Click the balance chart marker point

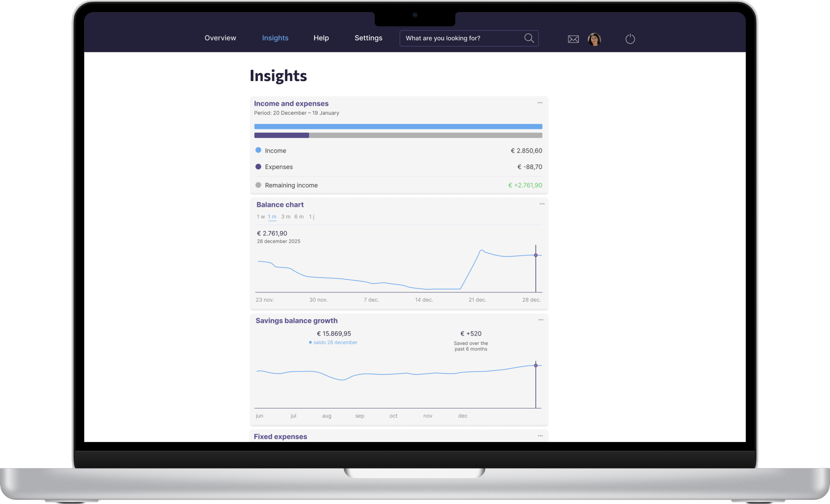coord(536,255)
